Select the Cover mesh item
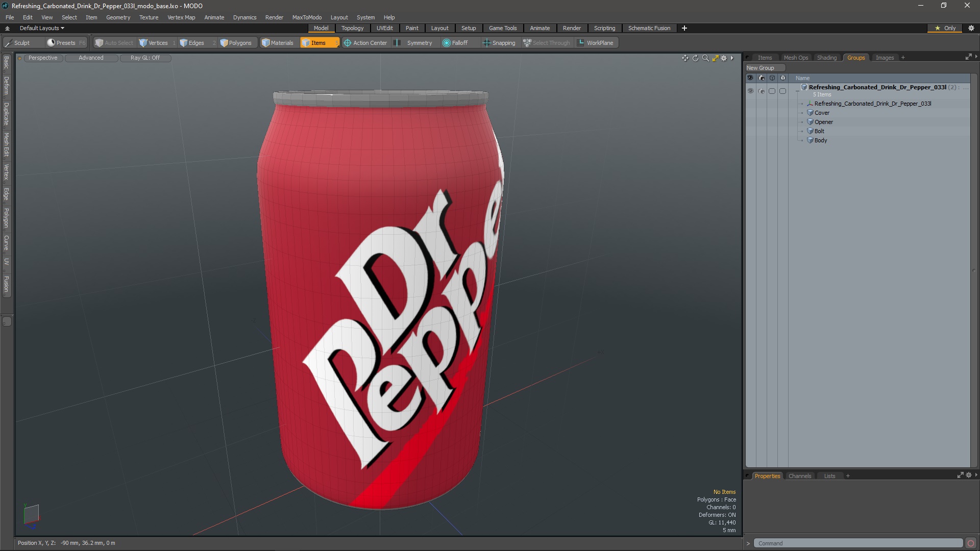Screen dimensions: 980x551 pos(822,113)
